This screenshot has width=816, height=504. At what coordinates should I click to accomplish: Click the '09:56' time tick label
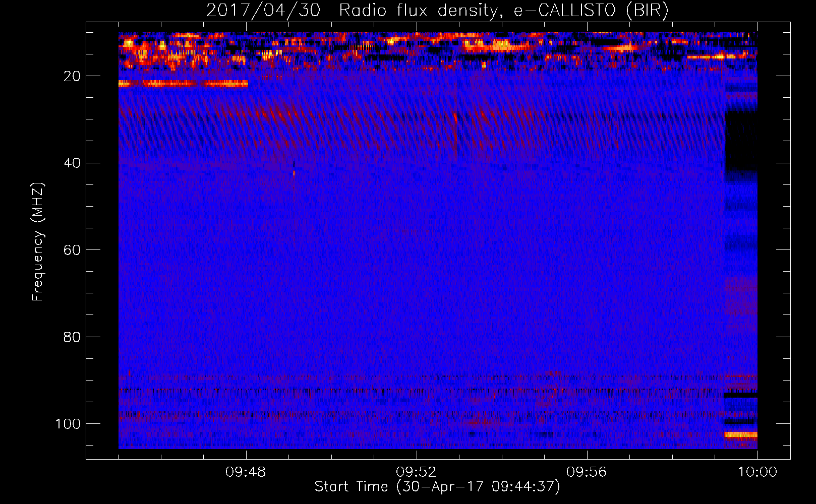[587, 472]
